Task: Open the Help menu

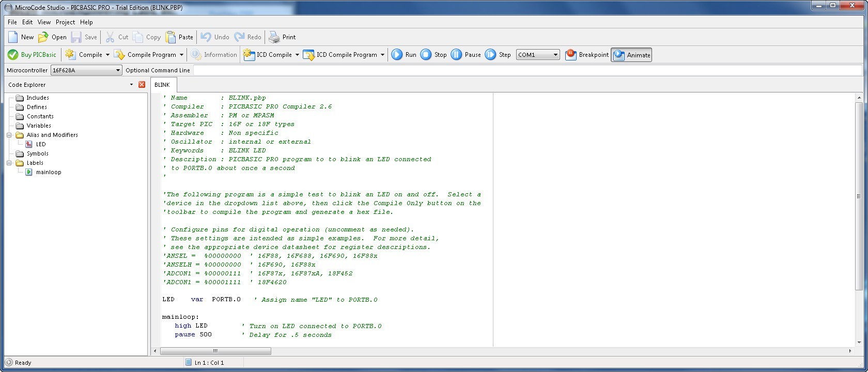Action: 86,22
